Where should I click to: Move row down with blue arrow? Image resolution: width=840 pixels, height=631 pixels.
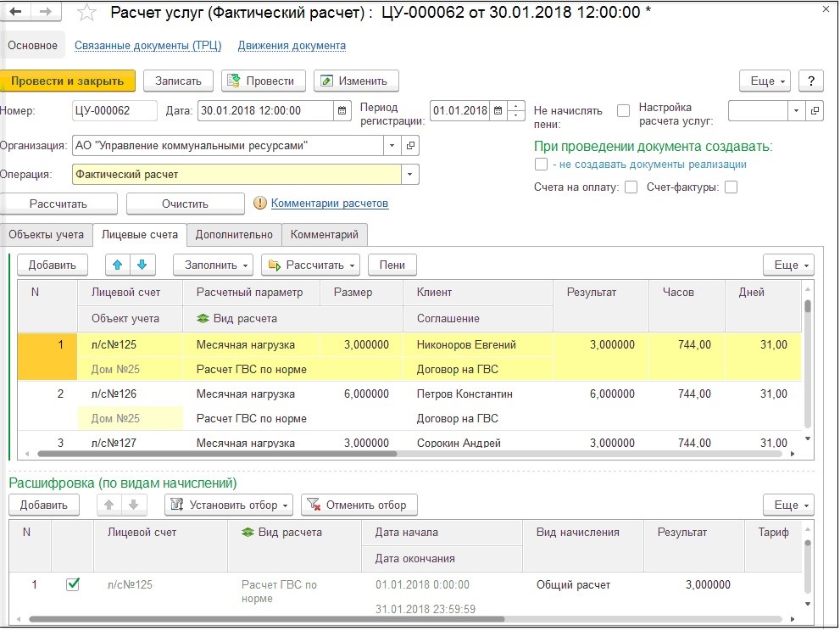[x=142, y=265]
